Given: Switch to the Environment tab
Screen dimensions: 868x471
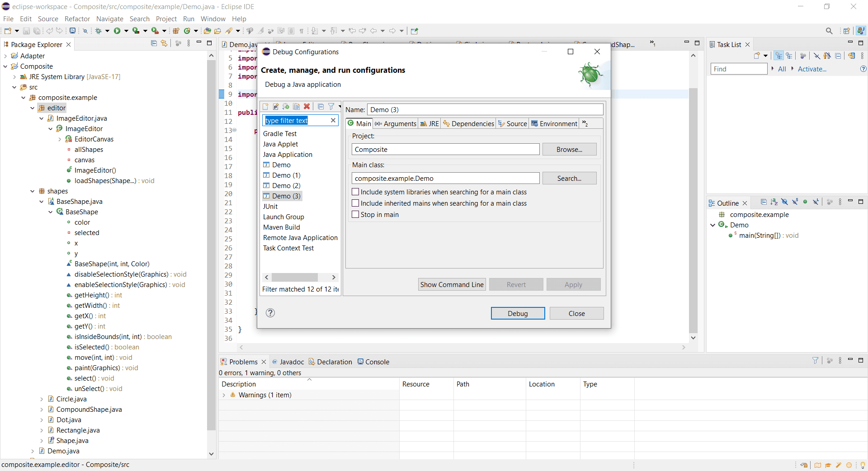Looking at the screenshot, I should point(554,123).
